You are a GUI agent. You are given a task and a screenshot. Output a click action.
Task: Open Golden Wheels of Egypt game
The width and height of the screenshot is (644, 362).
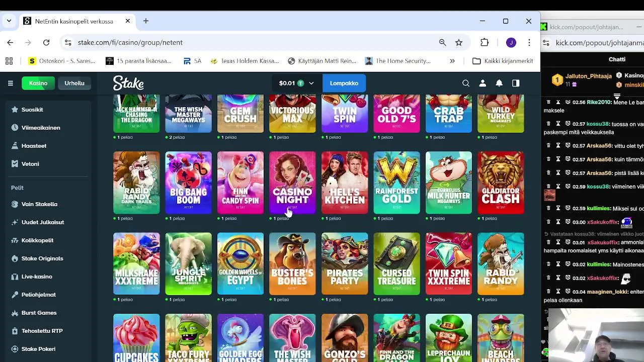click(240, 264)
